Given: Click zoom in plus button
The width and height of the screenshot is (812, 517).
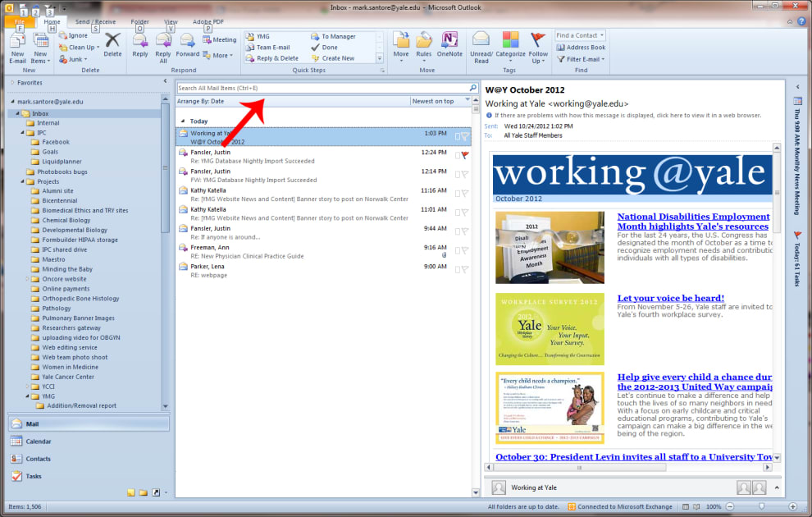Looking at the screenshot, I should [793, 506].
